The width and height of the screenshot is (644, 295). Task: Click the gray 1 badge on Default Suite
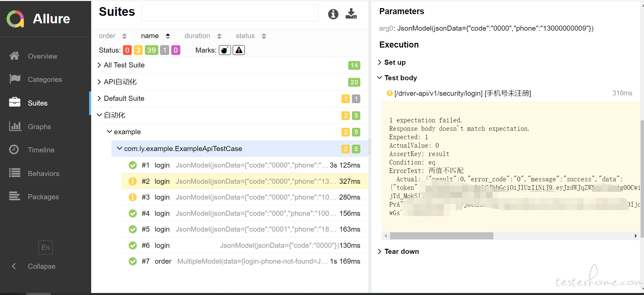pyautogui.click(x=356, y=99)
